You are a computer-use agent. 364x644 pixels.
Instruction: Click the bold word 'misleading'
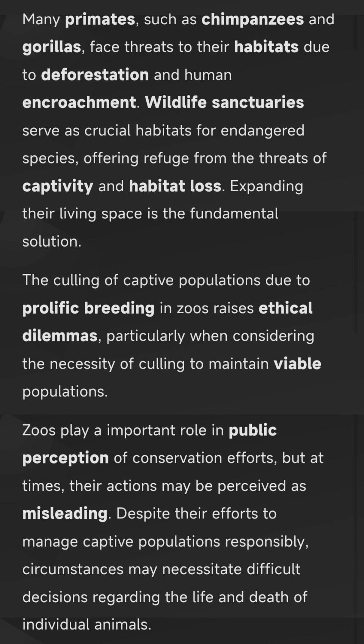(x=65, y=514)
